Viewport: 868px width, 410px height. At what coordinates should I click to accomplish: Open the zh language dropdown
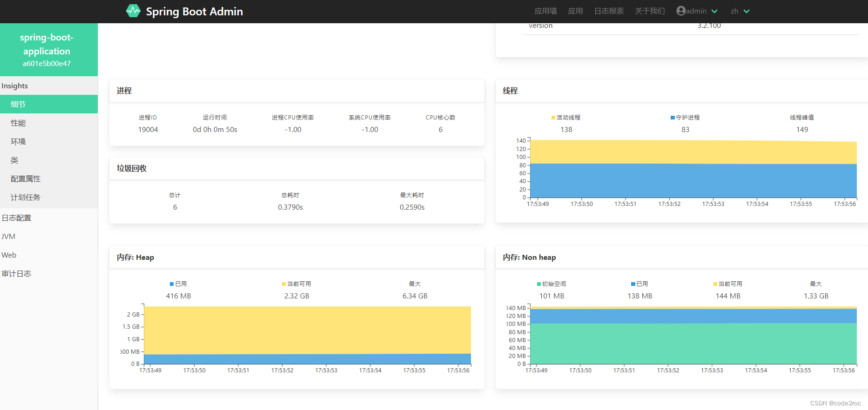click(x=740, y=11)
